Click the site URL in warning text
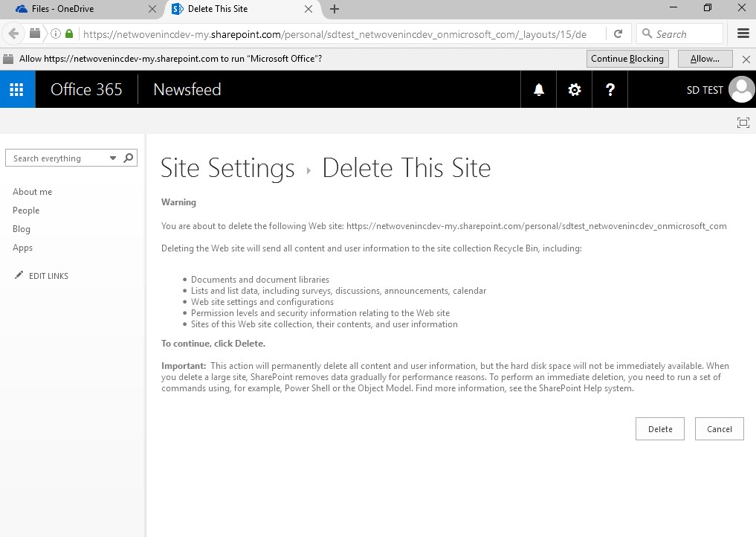 (x=536, y=226)
